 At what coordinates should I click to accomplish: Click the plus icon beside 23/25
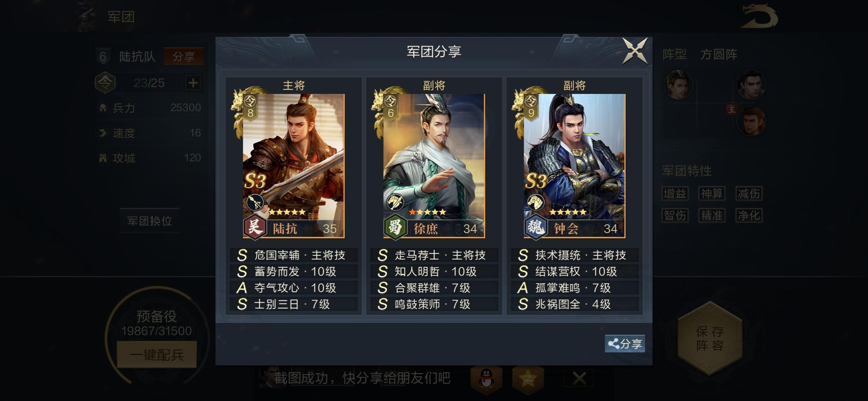click(193, 82)
